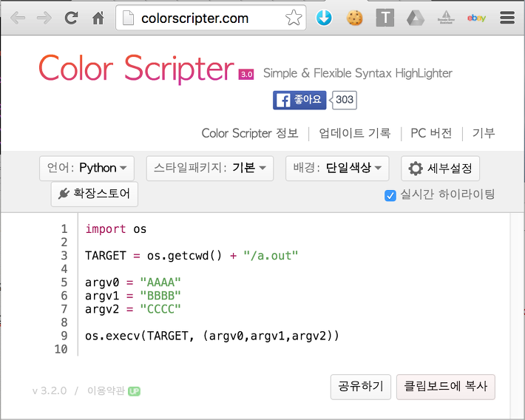Open the 업데이트 기록 link

pos(355,133)
